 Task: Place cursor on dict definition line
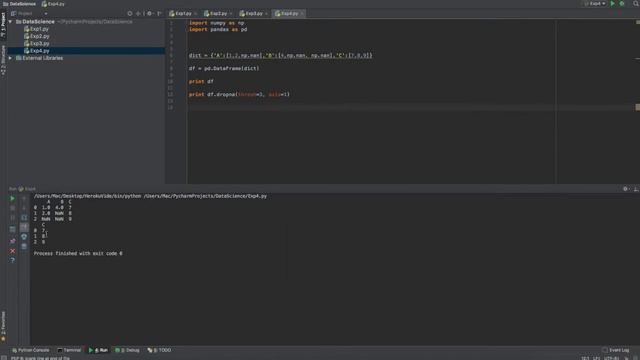click(x=280, y=56)
